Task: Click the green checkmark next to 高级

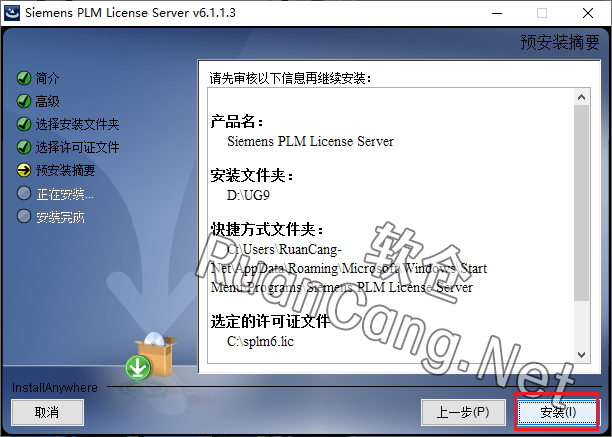Action: [24, 101]
